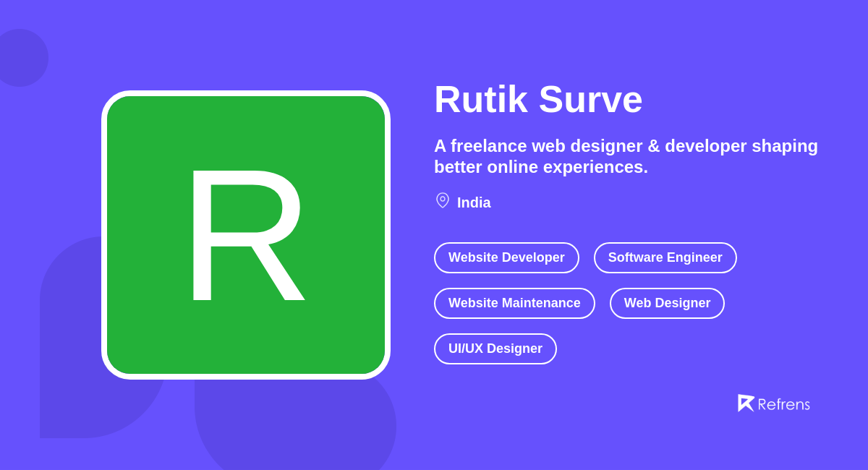The image size is (868, 470).
Task: Select the Website Developer skill tag
Action: click(x=506, y=257)
